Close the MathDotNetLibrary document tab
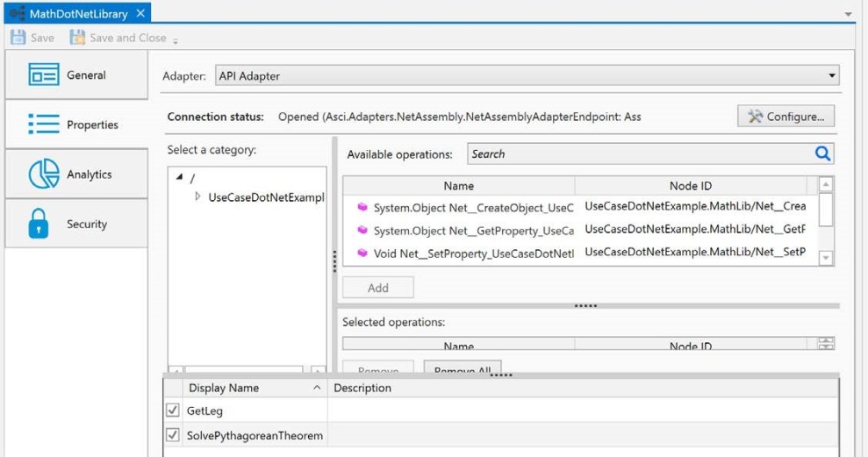This screenshot has height=457, width=868. (x=140, y=13)
